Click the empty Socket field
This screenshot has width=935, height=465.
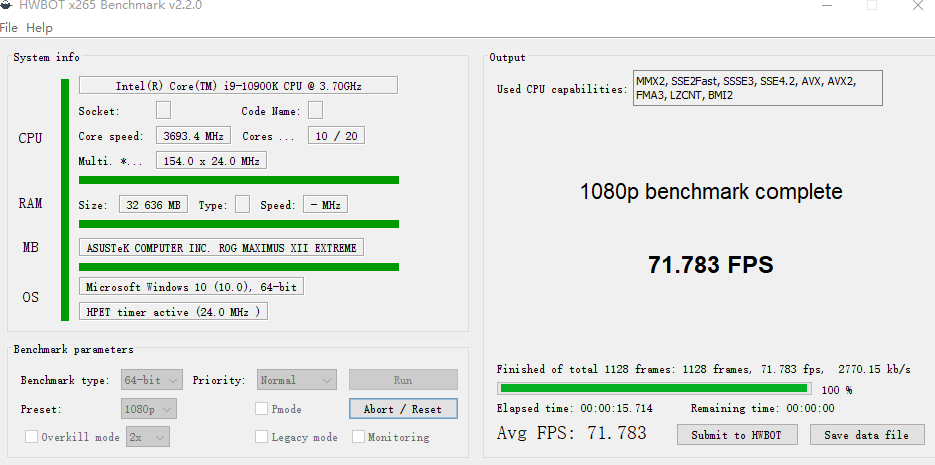[163, 110]
